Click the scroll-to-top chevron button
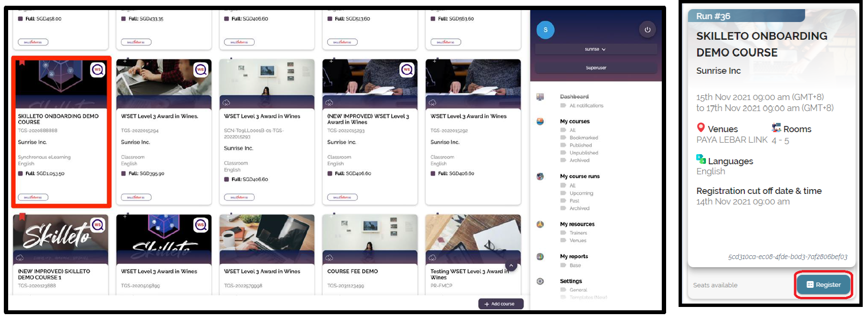 (511, 265)
